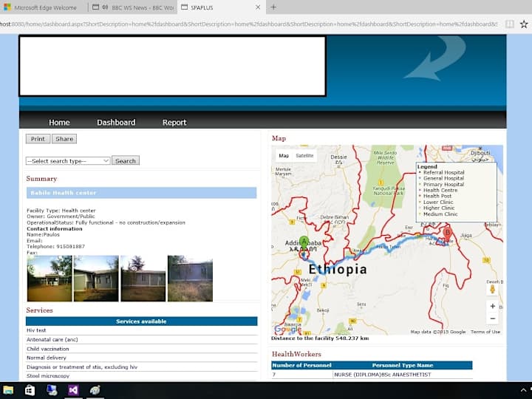Add page to favorites star icon
532x399 pixels.
tap(524, 24)
